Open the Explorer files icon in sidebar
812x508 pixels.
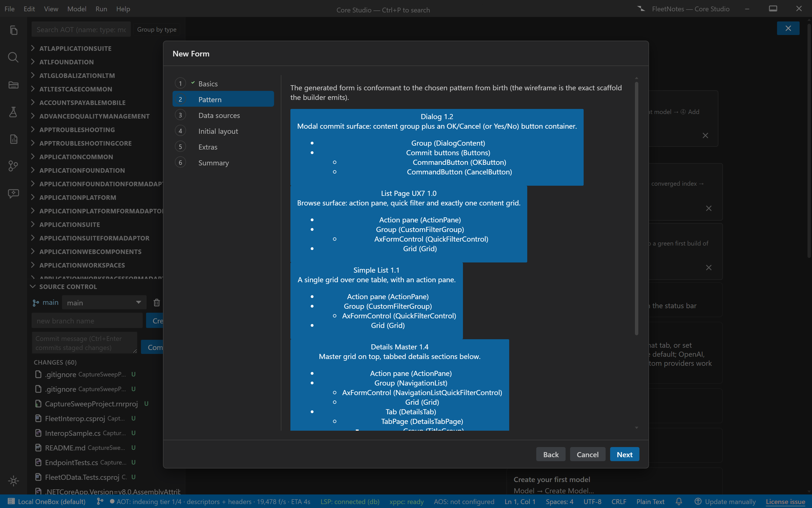tap(14, 30)
